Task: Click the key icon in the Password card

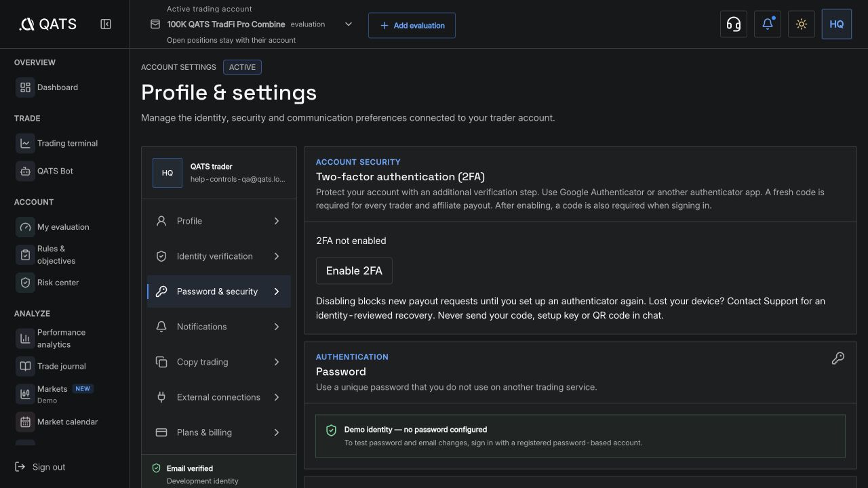Action: tap(838, 359)
